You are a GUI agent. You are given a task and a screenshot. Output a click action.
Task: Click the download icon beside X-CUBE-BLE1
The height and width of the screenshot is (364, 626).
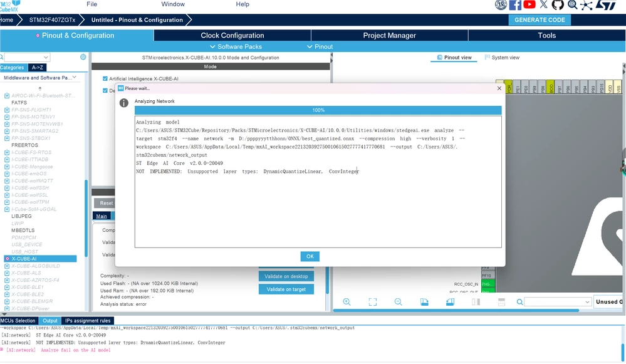[x=7, y=287]
